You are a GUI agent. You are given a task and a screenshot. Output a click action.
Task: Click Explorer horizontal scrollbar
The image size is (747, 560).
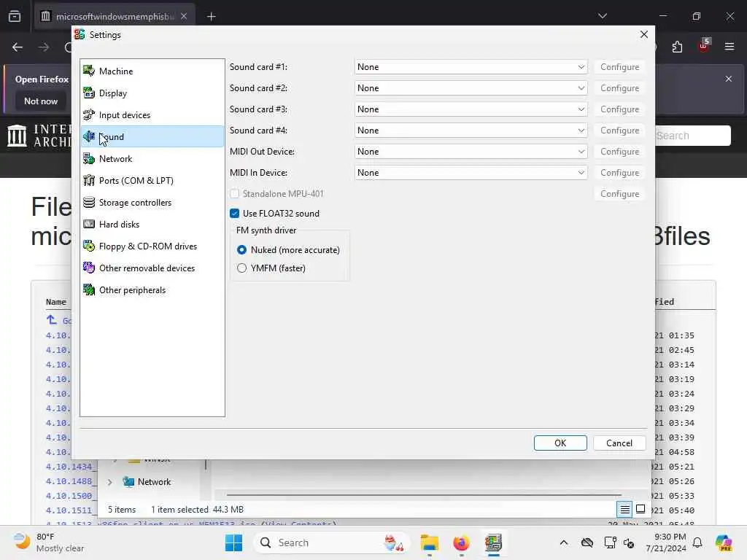coord(424,495)
